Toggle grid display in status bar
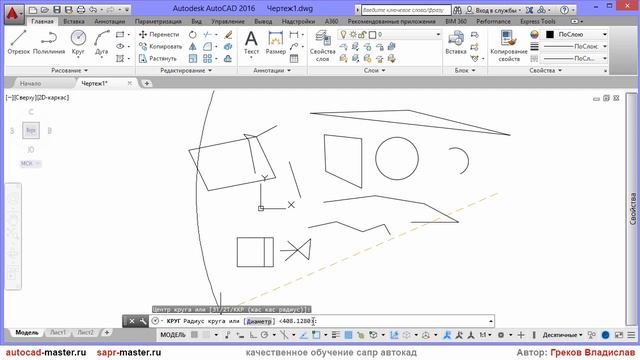Image resolution: width=640 pixels, height=360 pixels. [195, 335]
